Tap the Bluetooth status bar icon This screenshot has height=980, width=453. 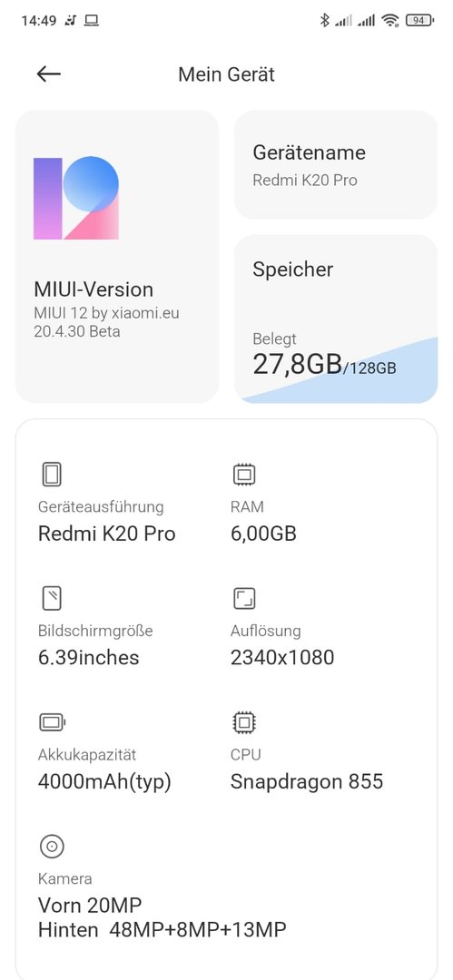tap(324, 21)
